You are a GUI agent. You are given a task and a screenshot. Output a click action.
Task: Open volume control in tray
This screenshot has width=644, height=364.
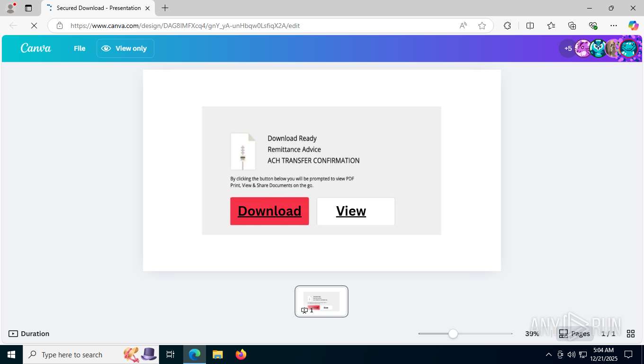point(571,355)
